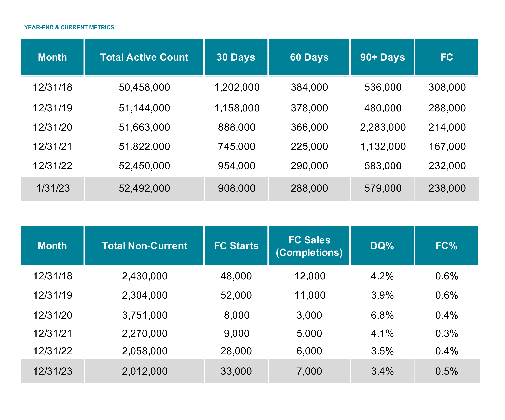
Task: Click the 4.2% DQ cell
Action: 382,276
